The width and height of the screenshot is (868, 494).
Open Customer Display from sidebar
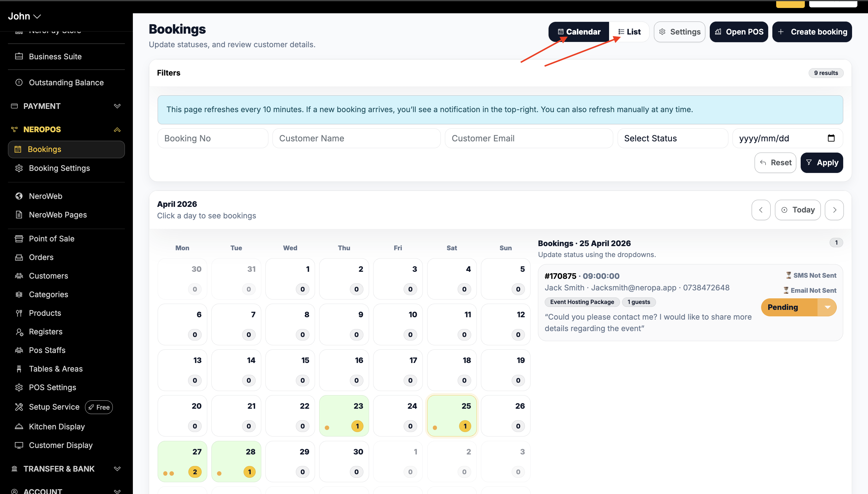[61, 445]
